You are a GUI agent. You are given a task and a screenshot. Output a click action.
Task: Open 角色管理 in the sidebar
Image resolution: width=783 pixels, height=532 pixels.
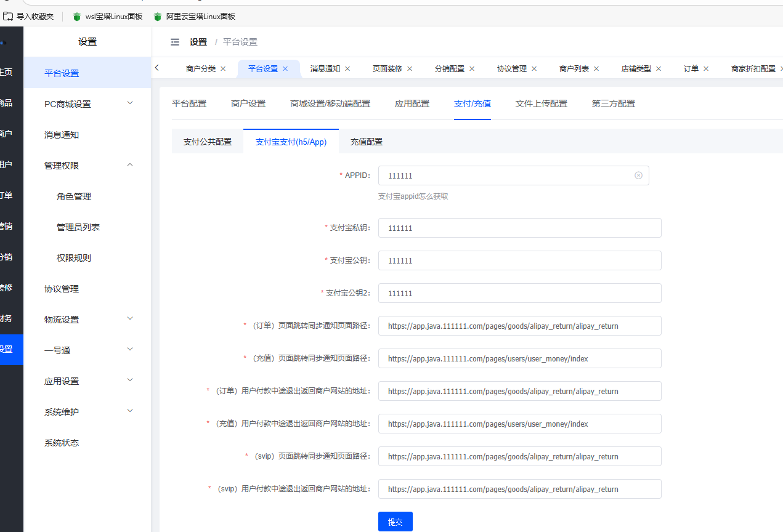coord(74,196)
